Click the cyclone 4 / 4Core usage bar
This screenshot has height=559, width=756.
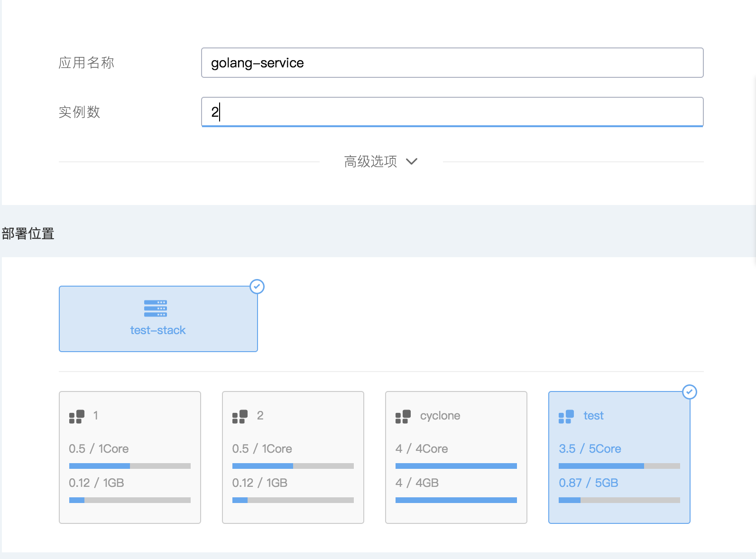tap(456, 466)
